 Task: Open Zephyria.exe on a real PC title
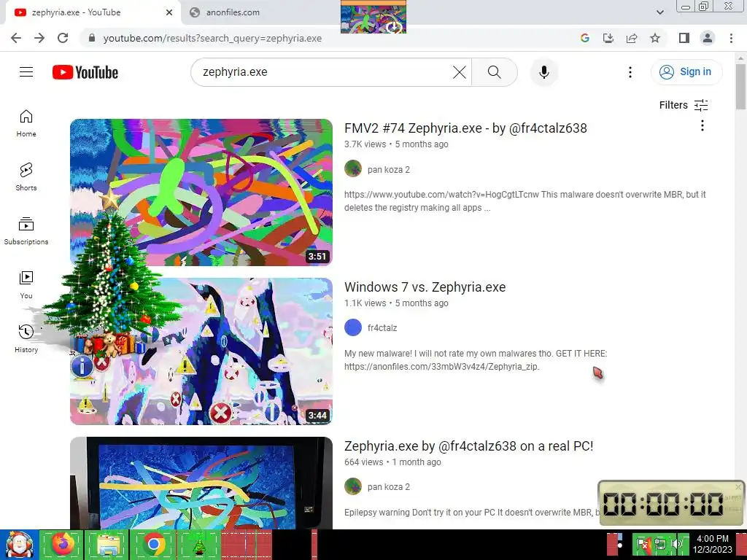point(469,446)
